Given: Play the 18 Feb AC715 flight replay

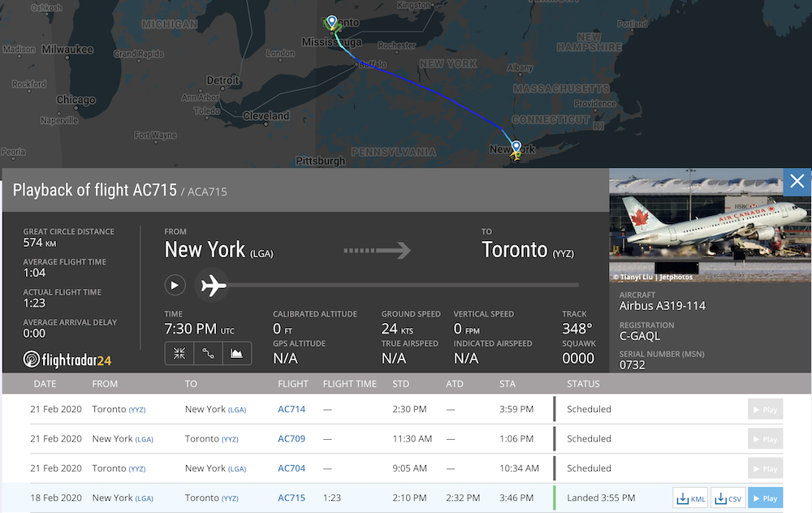Looking at the screenshot, I should [764, 498].
